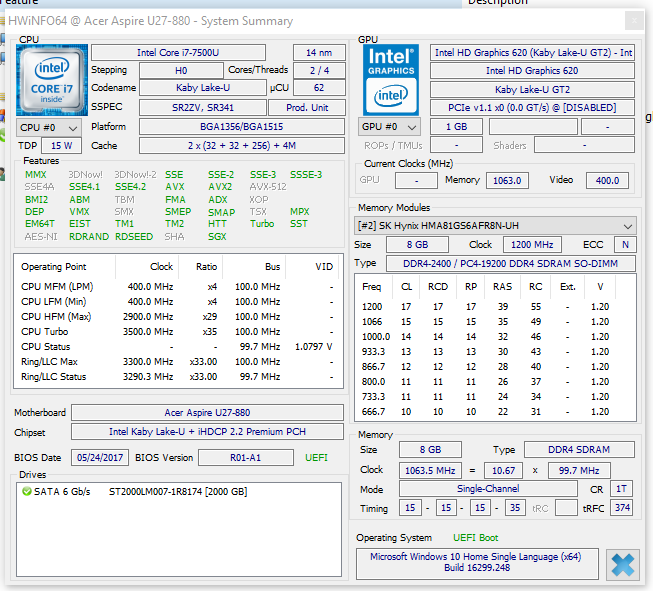Viewport: 653px width, 591px height.
Task: Click the Mode Single-Channel field
Action: [x=488, y=489]
